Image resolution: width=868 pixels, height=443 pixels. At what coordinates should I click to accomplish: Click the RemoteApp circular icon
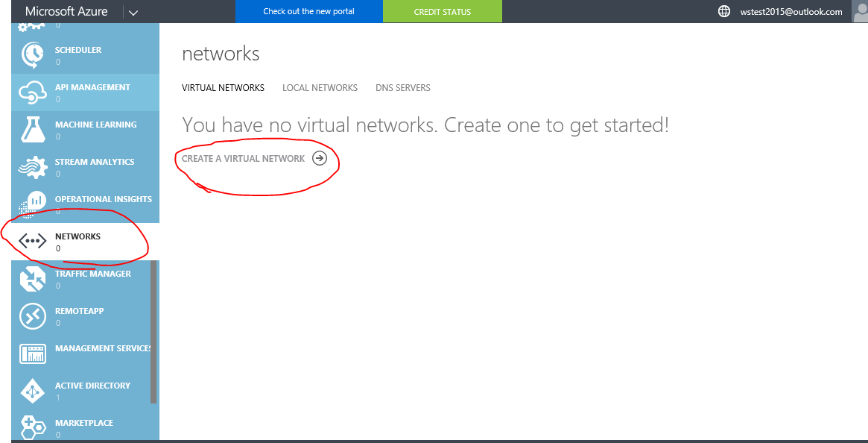pyautogui.click(x=33, y=315)
